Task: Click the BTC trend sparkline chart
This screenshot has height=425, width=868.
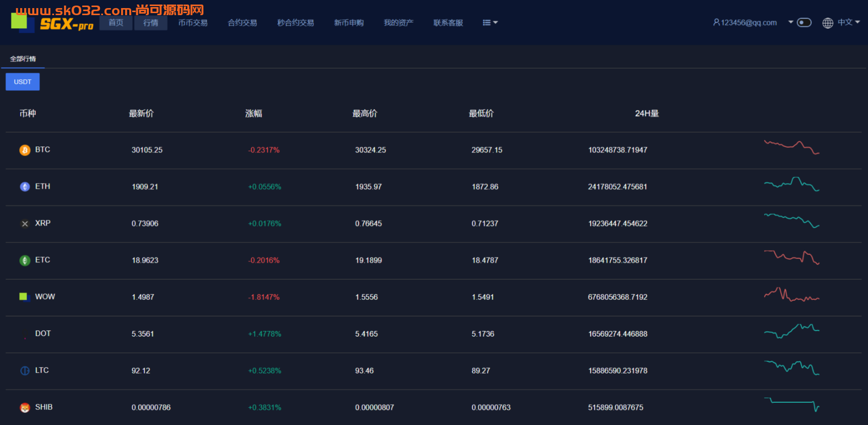Action: tap(792, 147)
